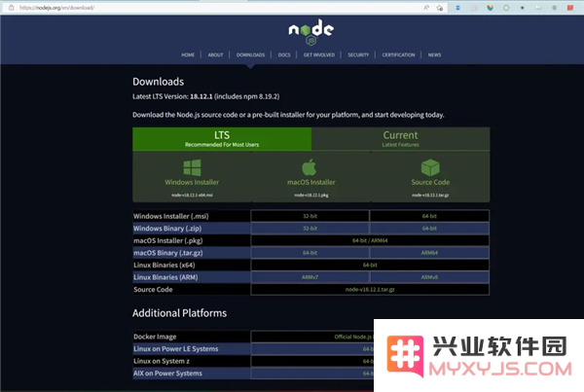Click the Windows Installer (.msi) 32-bit link

click(310, 216)
